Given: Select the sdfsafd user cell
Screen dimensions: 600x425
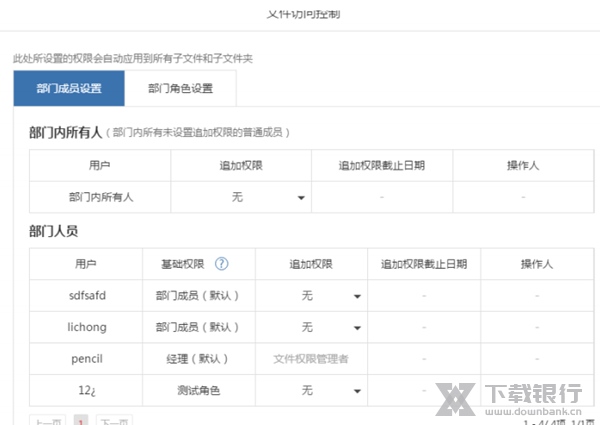Looking at the screenshot, I should 85,296.
